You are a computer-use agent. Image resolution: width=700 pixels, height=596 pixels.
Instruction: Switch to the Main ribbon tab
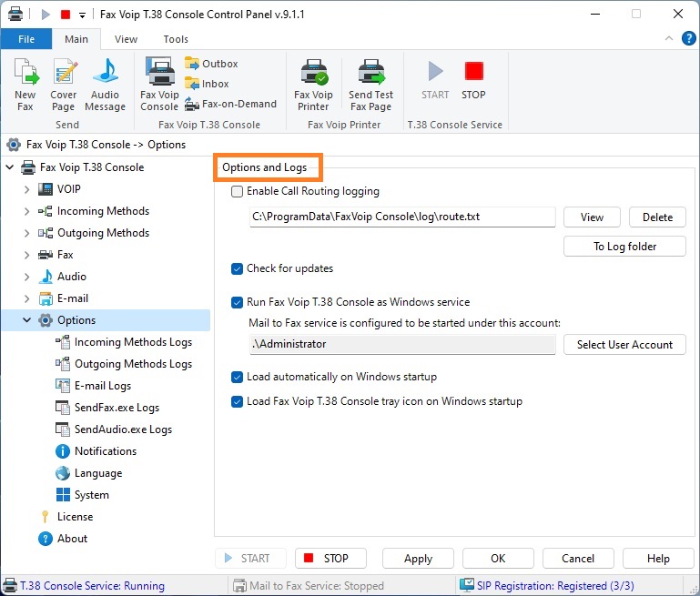point(76,39)
